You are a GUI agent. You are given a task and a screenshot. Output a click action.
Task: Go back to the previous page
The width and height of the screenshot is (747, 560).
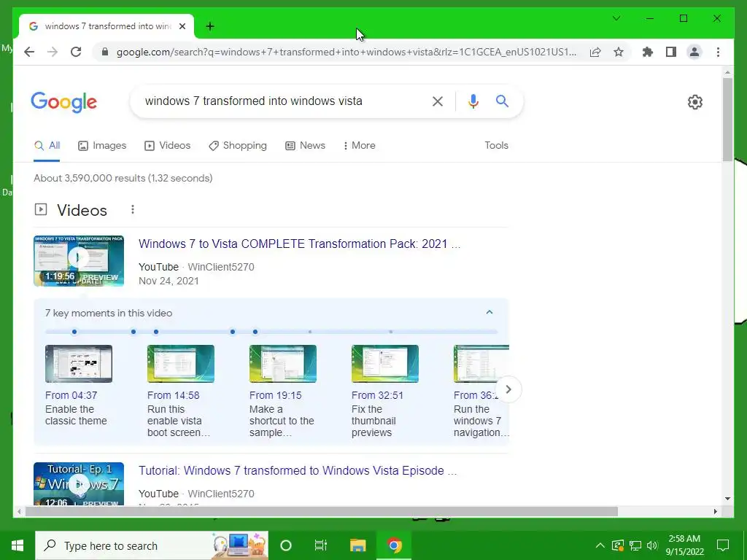coord(29,52)
